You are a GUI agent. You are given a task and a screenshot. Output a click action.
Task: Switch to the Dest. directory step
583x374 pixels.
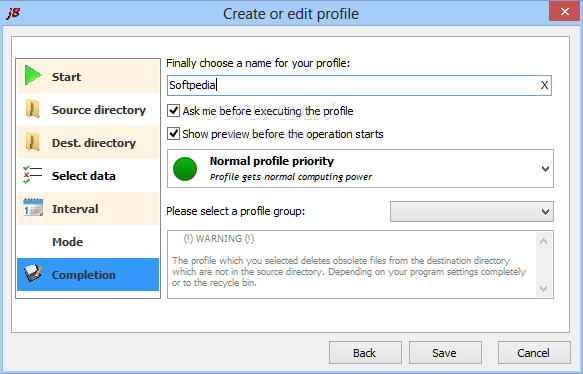(x=88, y=143)
